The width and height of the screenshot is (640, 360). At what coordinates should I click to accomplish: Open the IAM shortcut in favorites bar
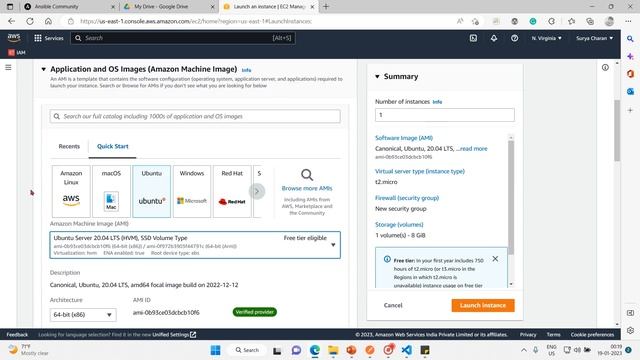pos(17,52)
